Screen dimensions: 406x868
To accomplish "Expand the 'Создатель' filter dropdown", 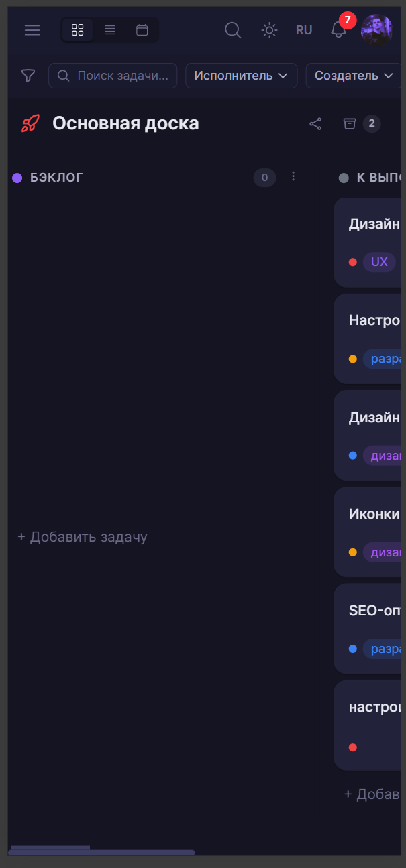I will 353,76.
